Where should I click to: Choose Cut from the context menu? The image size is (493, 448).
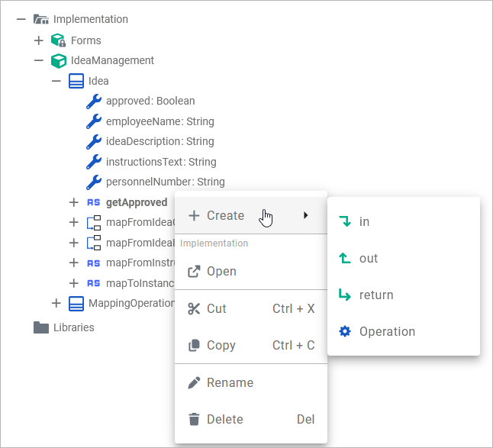pos(217,308)
